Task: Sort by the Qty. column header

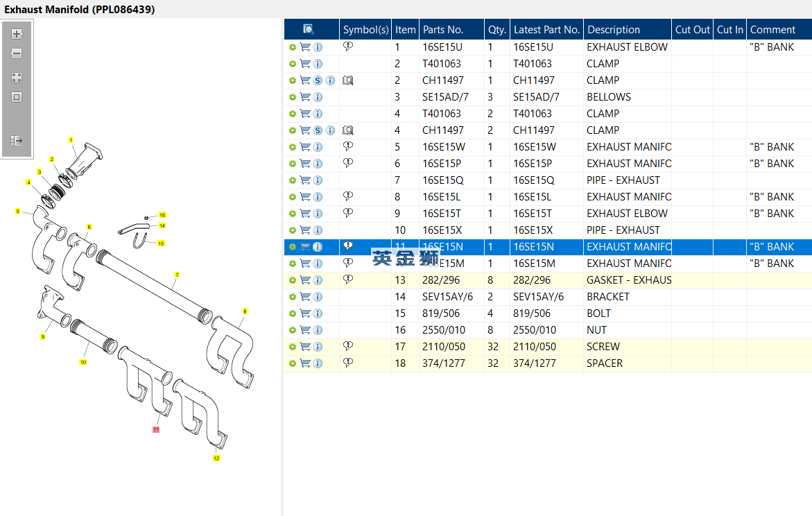Action: pyautogui.click(x=497, y=30)
